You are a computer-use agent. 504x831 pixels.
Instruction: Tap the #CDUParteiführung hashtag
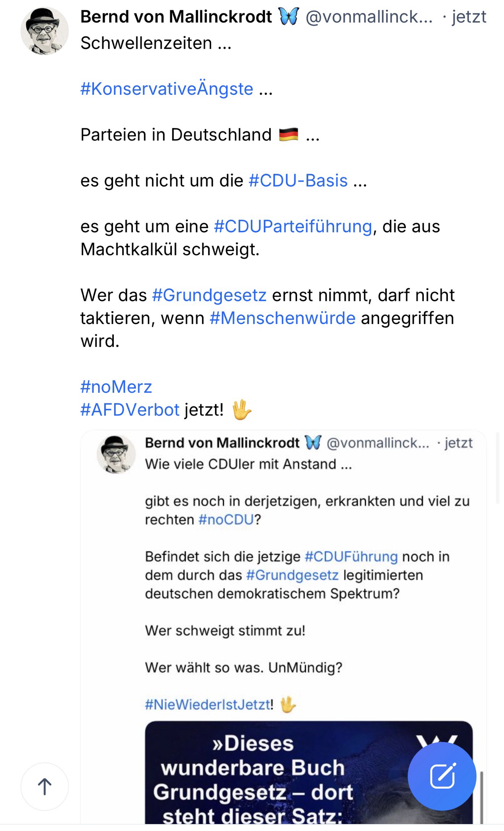point(293,226)
